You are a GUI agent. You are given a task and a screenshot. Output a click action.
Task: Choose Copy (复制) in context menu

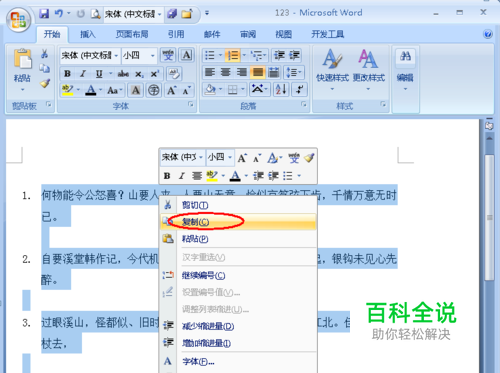(238, 222)
